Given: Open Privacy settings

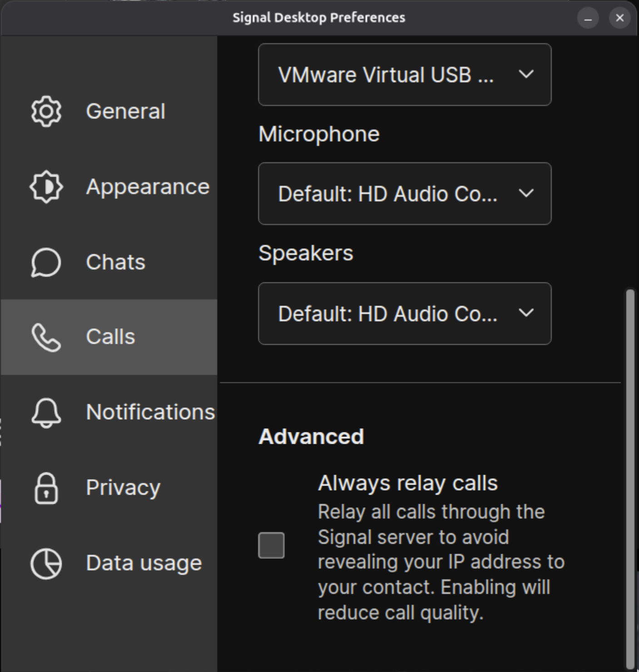Looking at the screenshot, I should coord(109,488).
